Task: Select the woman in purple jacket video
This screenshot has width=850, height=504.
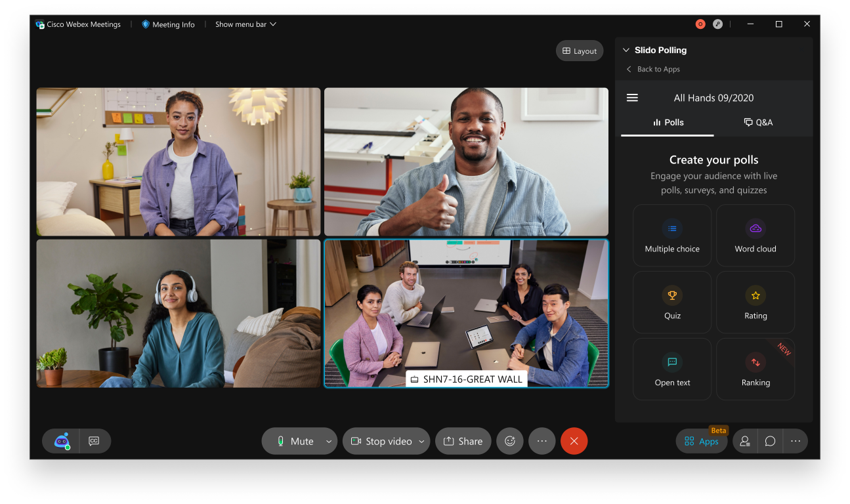Action: click(179, 162)
